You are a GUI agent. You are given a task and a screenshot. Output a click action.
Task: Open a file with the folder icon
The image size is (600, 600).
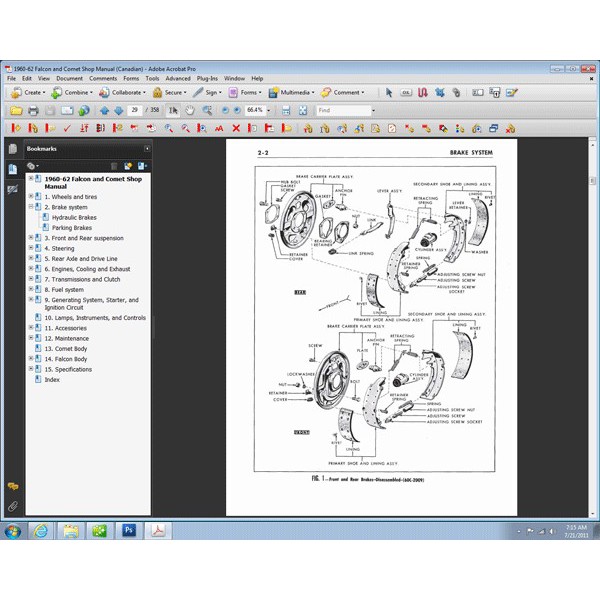click(16, 111)
